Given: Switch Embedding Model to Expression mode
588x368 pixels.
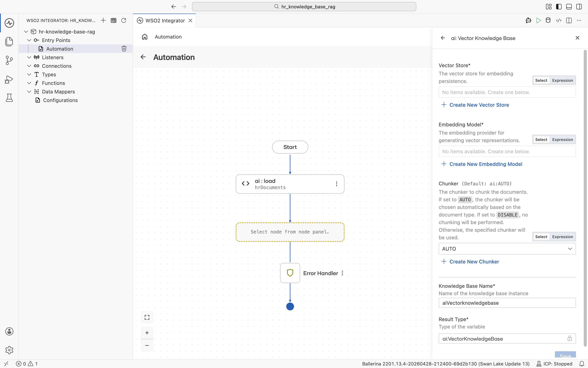Looking at the screenshot, I should (563, 139).
